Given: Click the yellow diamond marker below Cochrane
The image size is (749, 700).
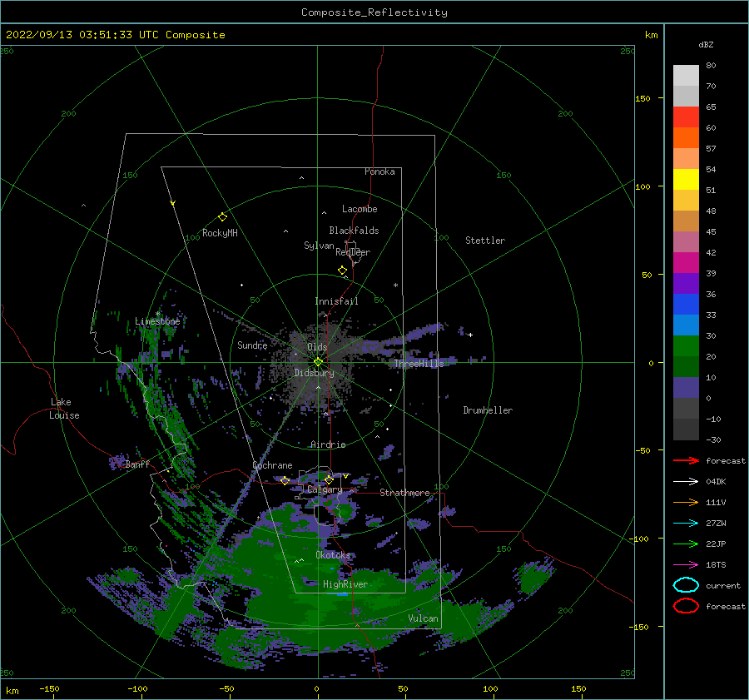Looking at the screenshot, I should 285,480.
